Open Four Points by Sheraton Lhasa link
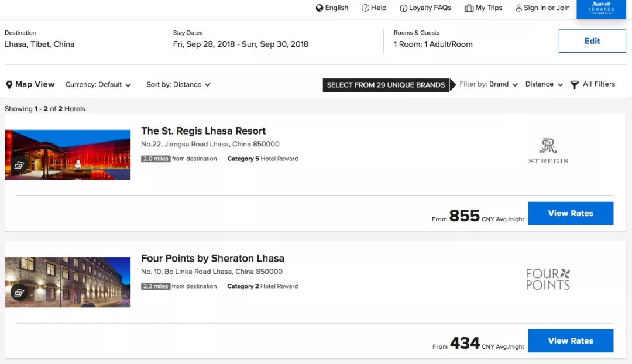 212,259
